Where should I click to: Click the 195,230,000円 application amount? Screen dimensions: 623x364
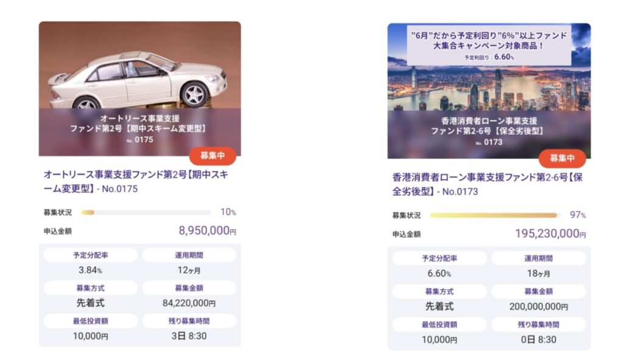coord(550,233)
